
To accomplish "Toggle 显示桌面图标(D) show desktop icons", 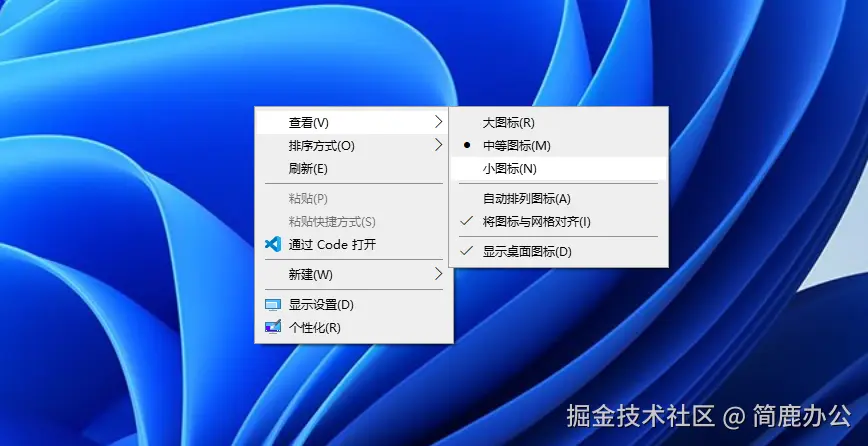I will [x=558, y=252].
